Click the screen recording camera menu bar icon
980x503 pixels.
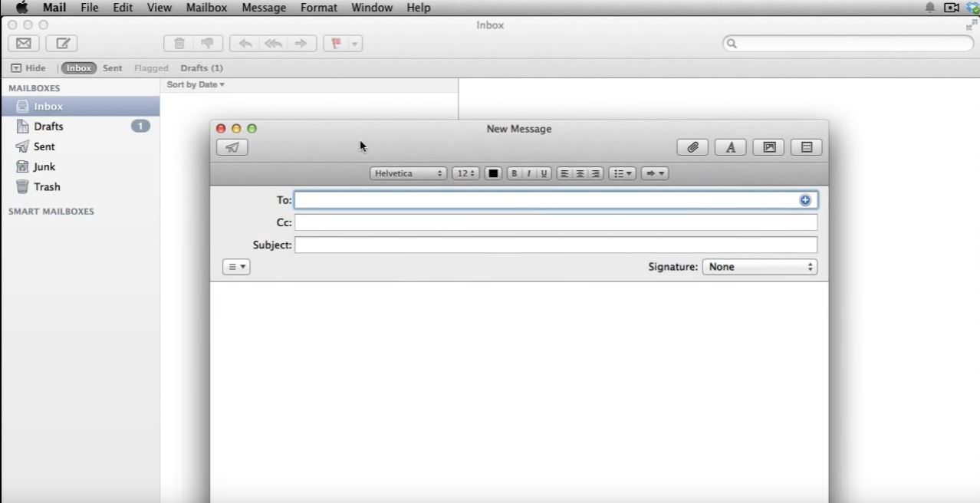point(952,8)
